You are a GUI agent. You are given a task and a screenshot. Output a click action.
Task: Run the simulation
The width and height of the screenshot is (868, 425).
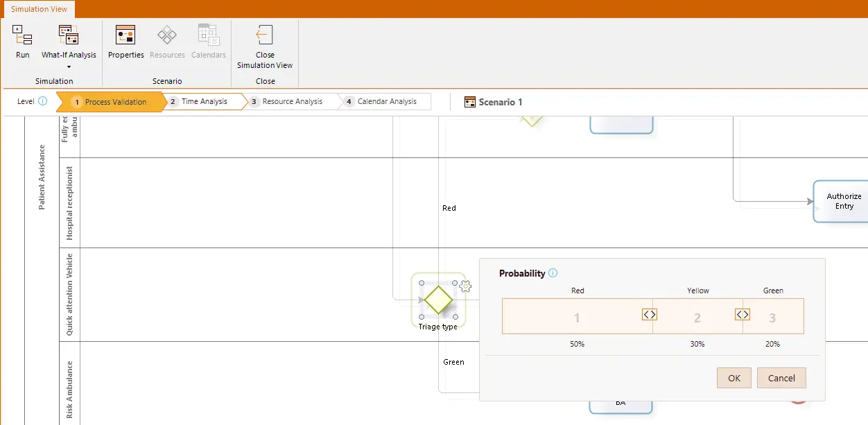pyautogui.click(x=23, y=42)
